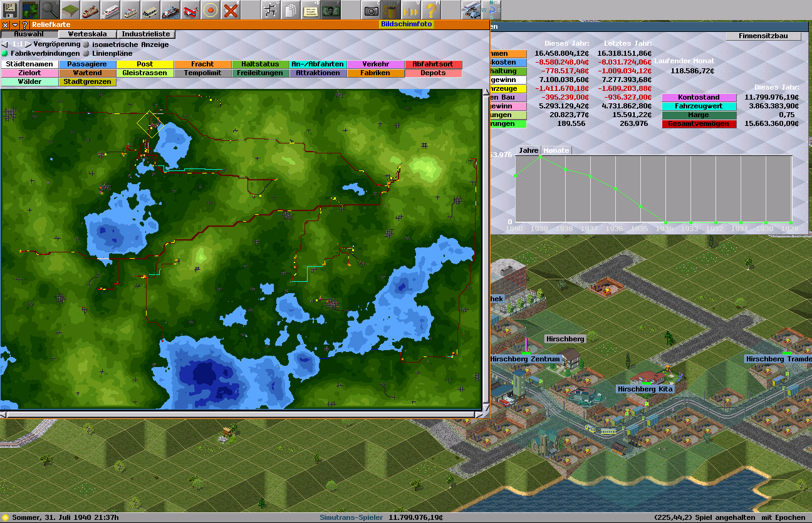Open the terrain landscaping tools
Viewport: 812px width, 523px height.
[x=70, y=9]
